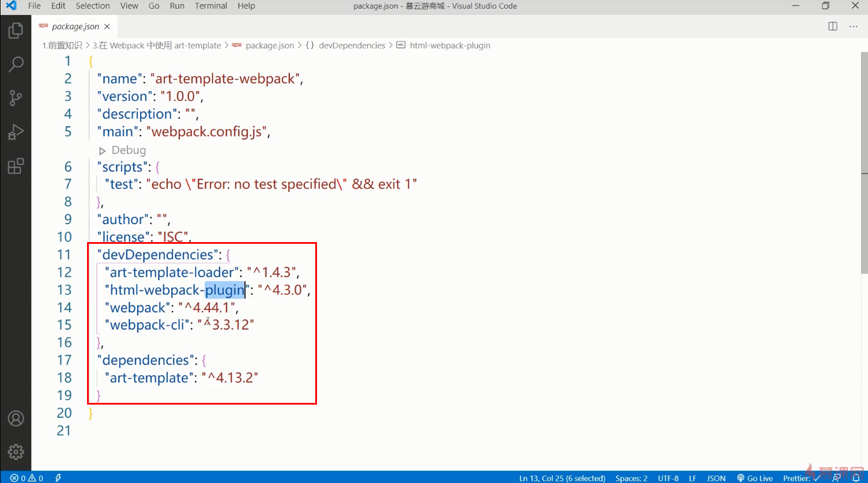Click the Spaces: 2 indentation setting

(x=631, y=478)
